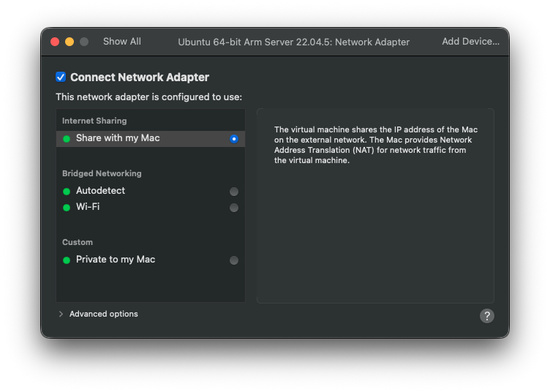The height and width of the screenshot is (392, 550).
Task: Click the Advanced options label
Action: coord(103,314)
